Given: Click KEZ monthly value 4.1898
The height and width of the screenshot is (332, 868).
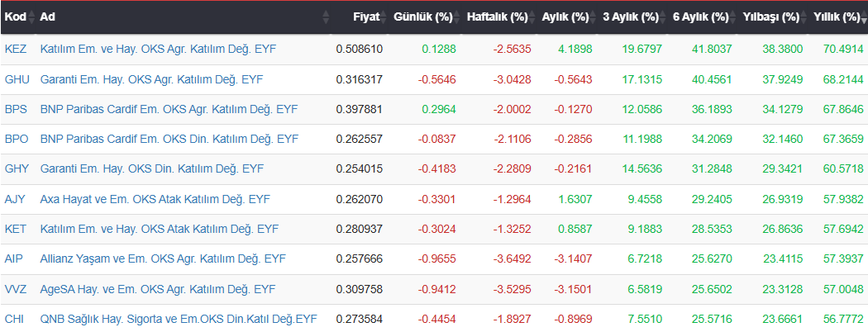Looking at the screenshot, I should click(575, 49).
